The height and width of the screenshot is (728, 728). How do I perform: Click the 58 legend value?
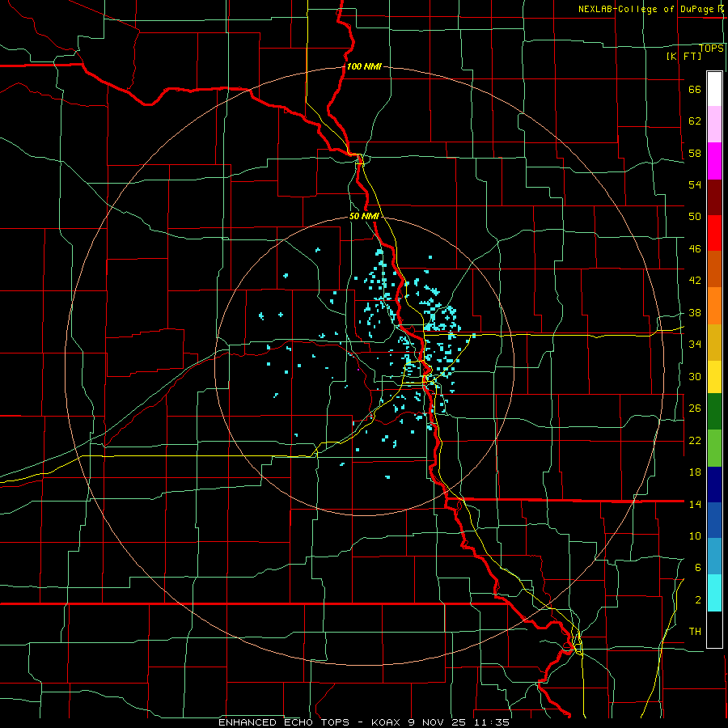tap(695, 153)
